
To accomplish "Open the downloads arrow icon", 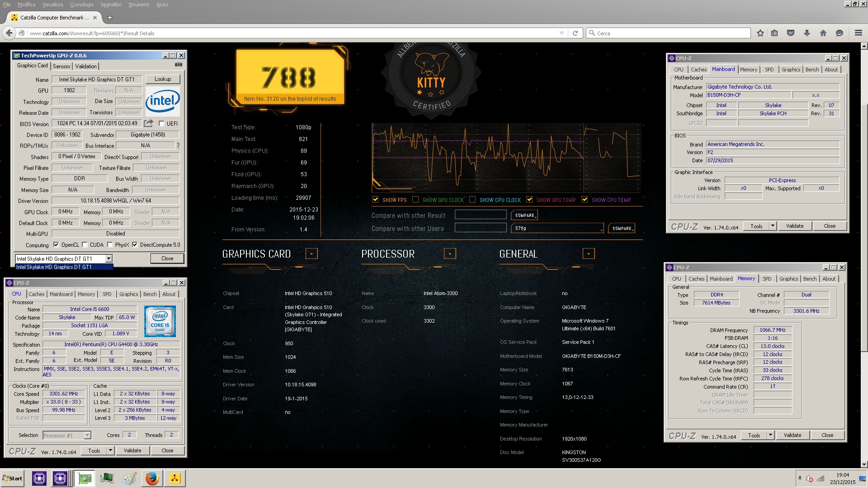I will click(x=807, y=33).
